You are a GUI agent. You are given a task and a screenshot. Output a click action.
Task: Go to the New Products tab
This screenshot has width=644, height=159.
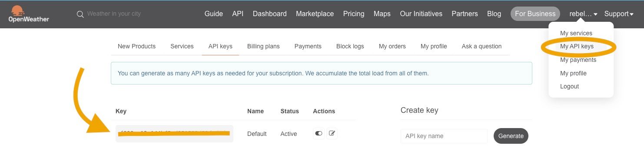tap(136, 46)
